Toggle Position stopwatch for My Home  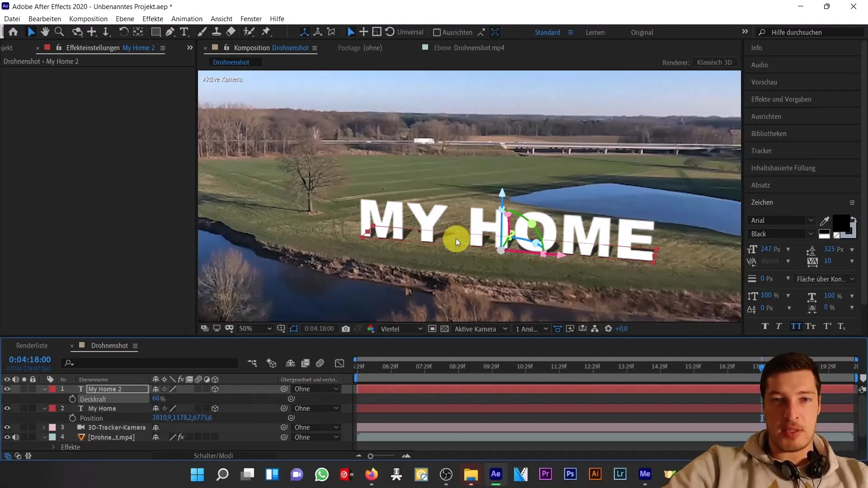[x=72, y=418]
